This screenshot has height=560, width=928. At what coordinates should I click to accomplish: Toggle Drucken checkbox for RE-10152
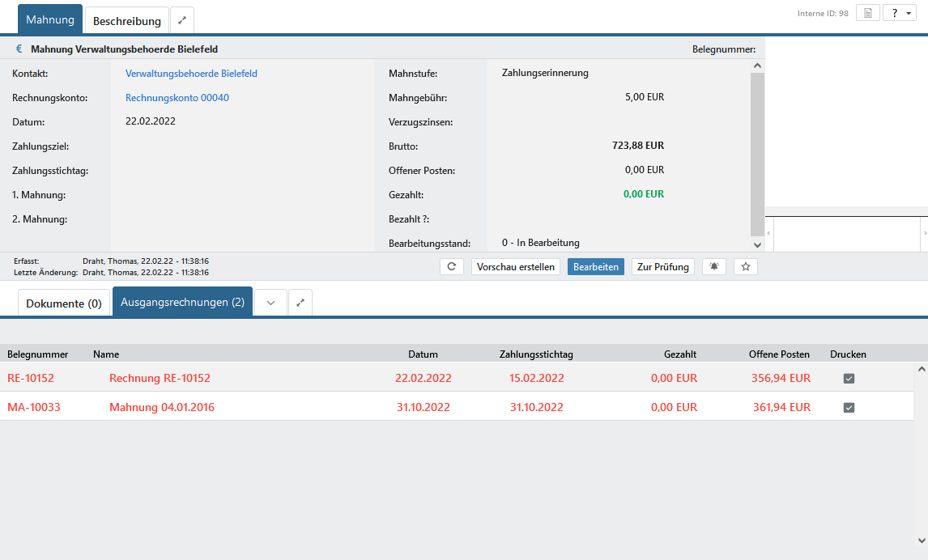point(849,378)
